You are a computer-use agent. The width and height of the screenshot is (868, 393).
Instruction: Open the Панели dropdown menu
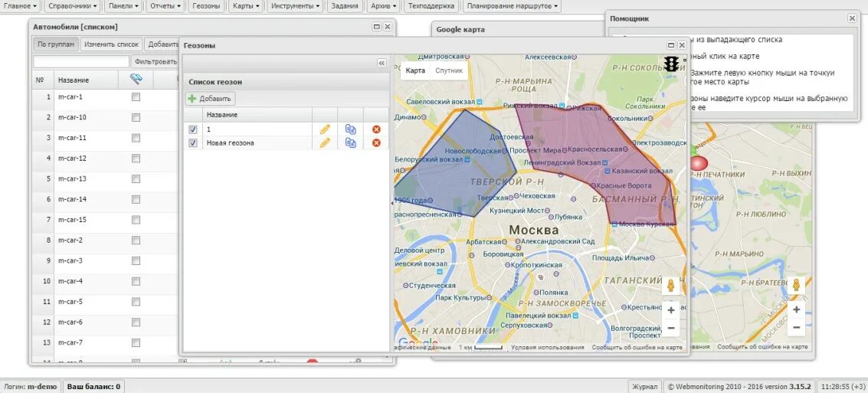[124, 6]
